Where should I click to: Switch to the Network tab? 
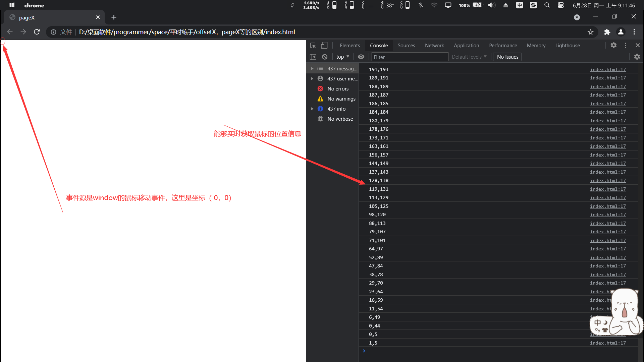tap(434, 46)
